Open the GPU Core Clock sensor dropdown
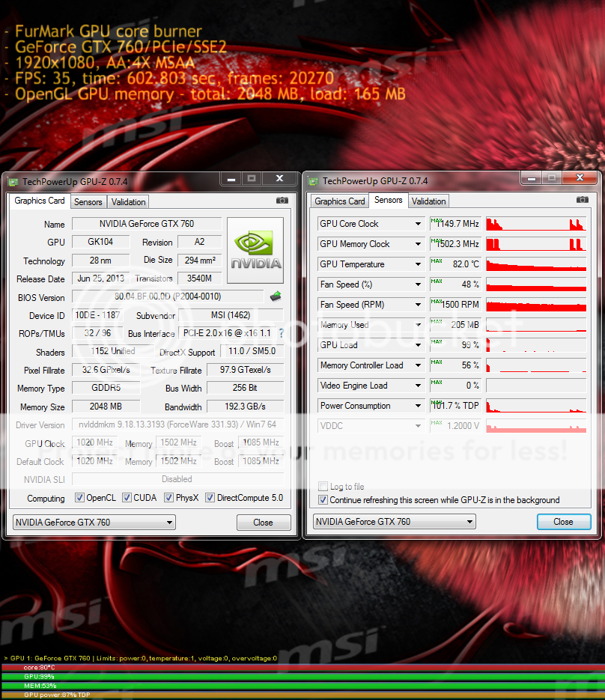 (x=419, y=224)
